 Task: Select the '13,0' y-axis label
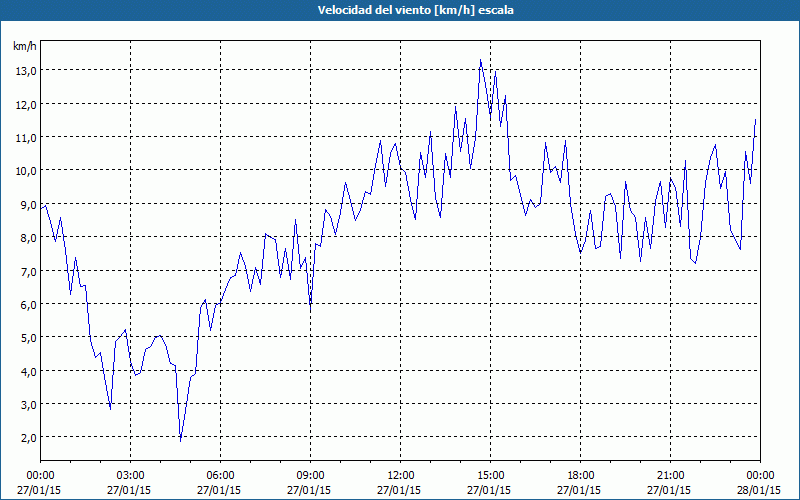26,71
